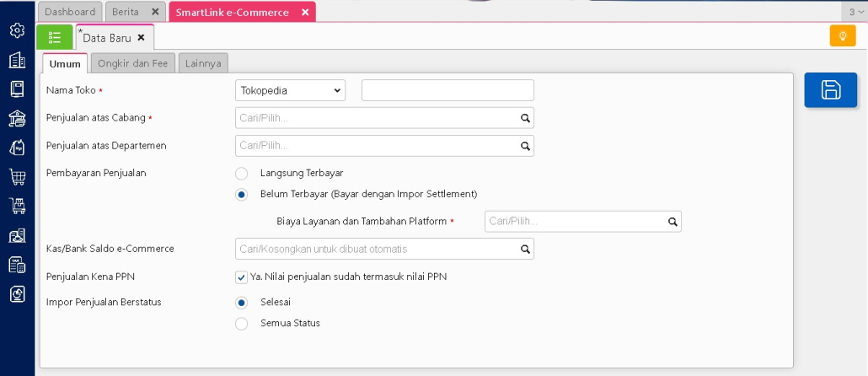
Task: Open the settings gear in the sidebar
Action: tap(17, 30)
